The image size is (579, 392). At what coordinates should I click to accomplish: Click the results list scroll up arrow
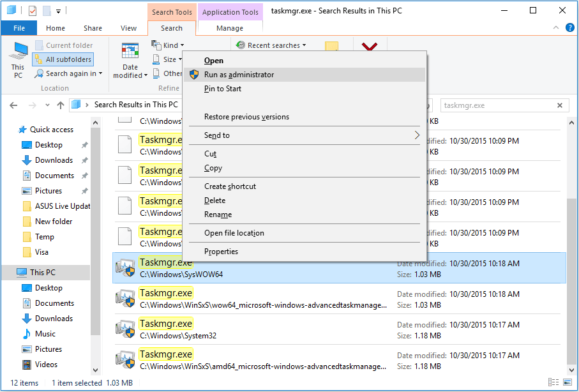click(571, 123)
